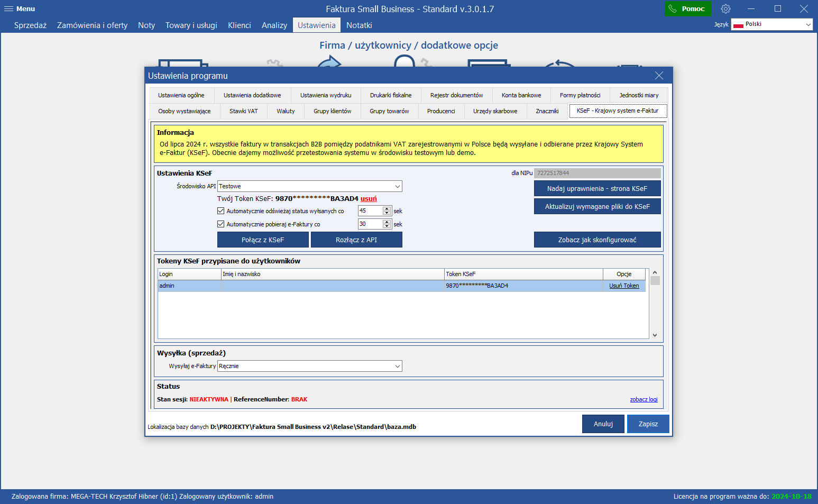Switch to Grupy klientów tab
The image size is (818, 504).
[333, 111]
